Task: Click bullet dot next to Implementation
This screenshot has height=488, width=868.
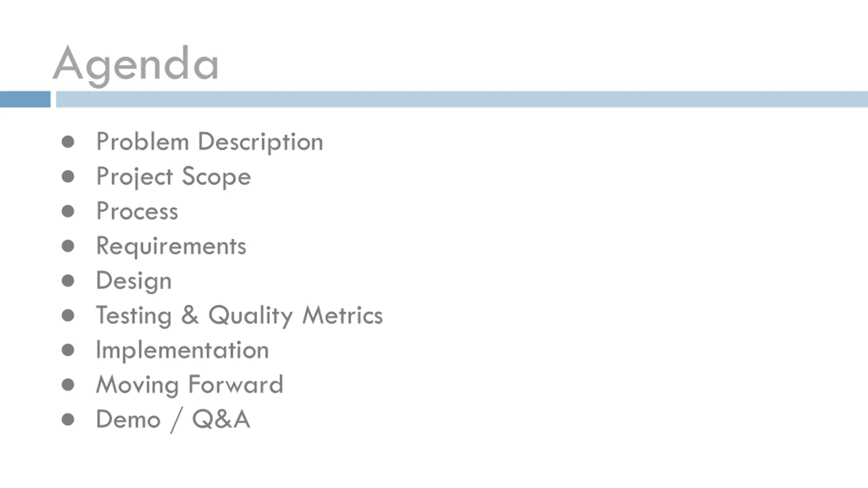Action: click(68, 350)
